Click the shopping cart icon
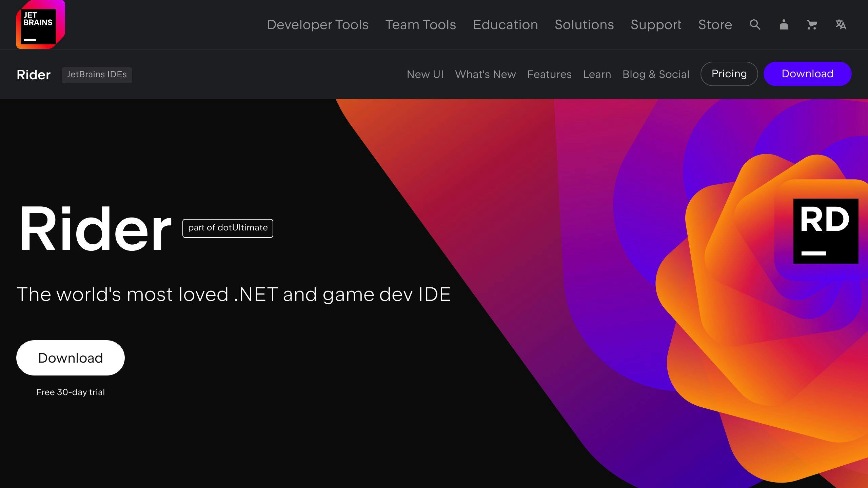868x488 pixels. point(812,24)
